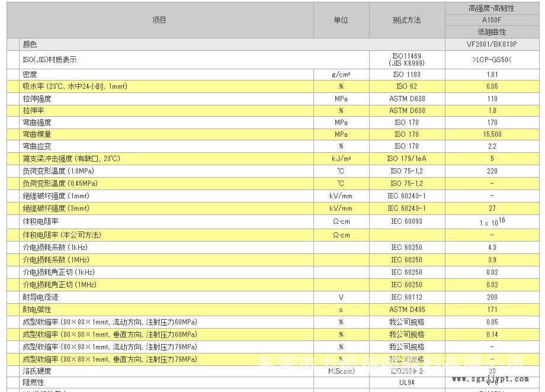The height and width of the screenshot is (392, 545).
Task: Click the 项目 column header
Action: 159,20
